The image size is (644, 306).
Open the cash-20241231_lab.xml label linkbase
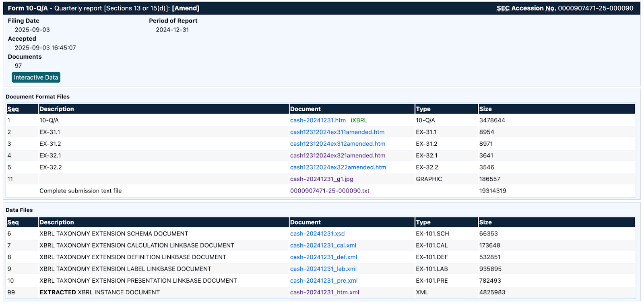point(323,269)
